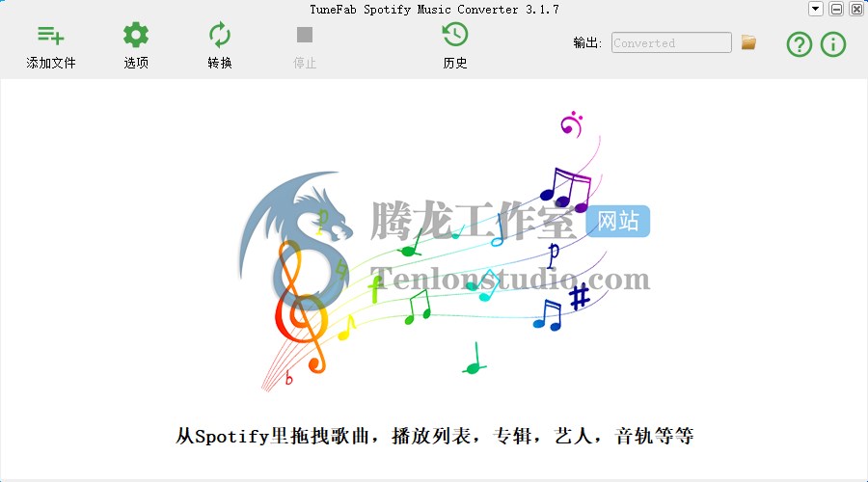This screenshot has width=868, height=482.
Task: Click the Add Files (添加文件) icon
Action: click(50, 36)
